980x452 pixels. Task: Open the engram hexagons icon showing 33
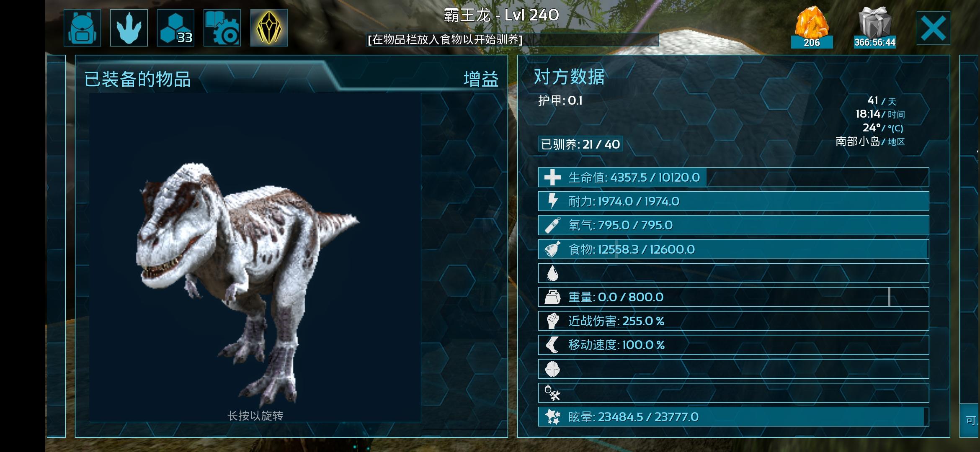pos(175,28)
